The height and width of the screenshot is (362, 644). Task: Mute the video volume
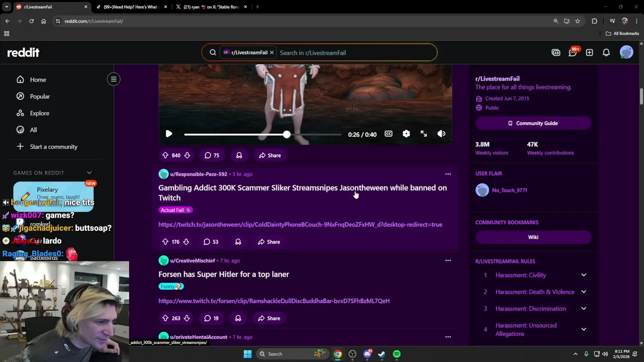pyautogui.click(x=441, y=134)
